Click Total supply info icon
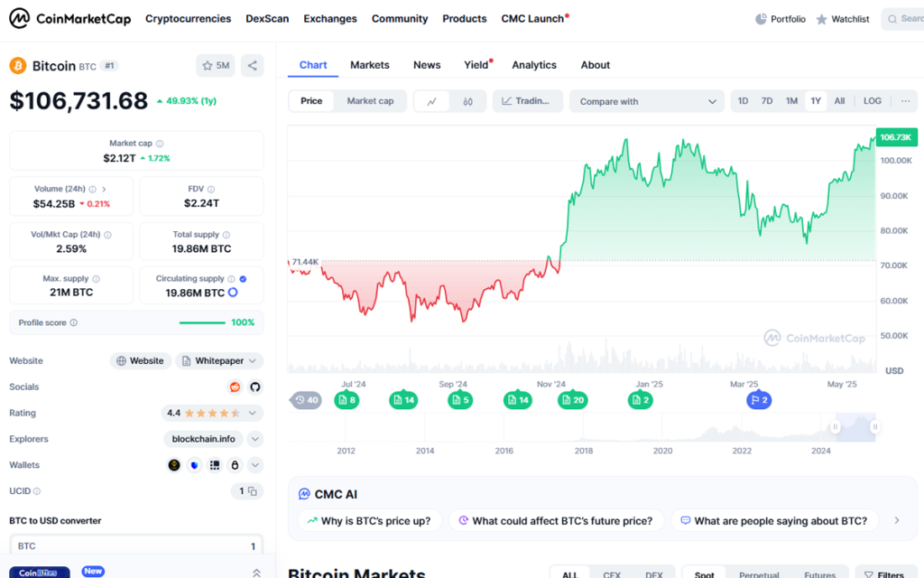Image resolution: width=924 pixels, height=578 pixels. pos(226,235)
